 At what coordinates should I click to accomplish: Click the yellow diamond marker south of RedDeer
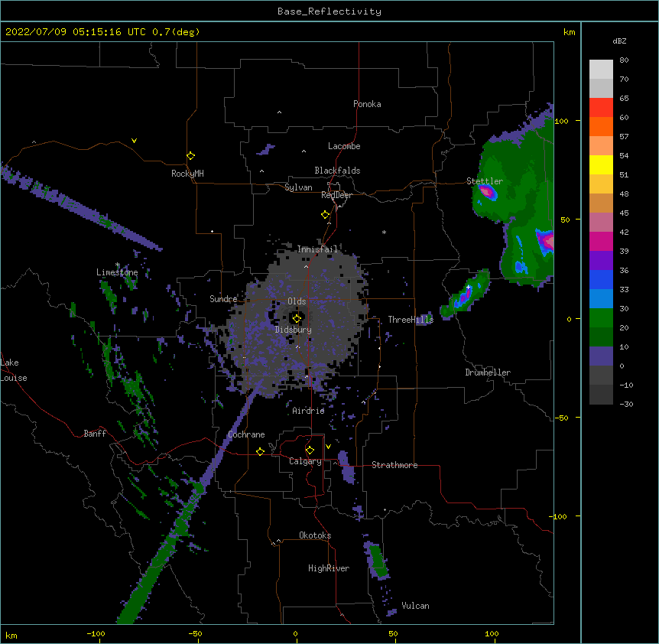(325, 215)
